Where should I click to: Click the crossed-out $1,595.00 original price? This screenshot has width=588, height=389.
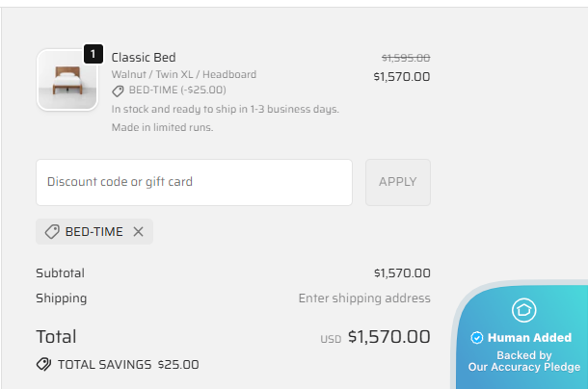click(406, 58)
